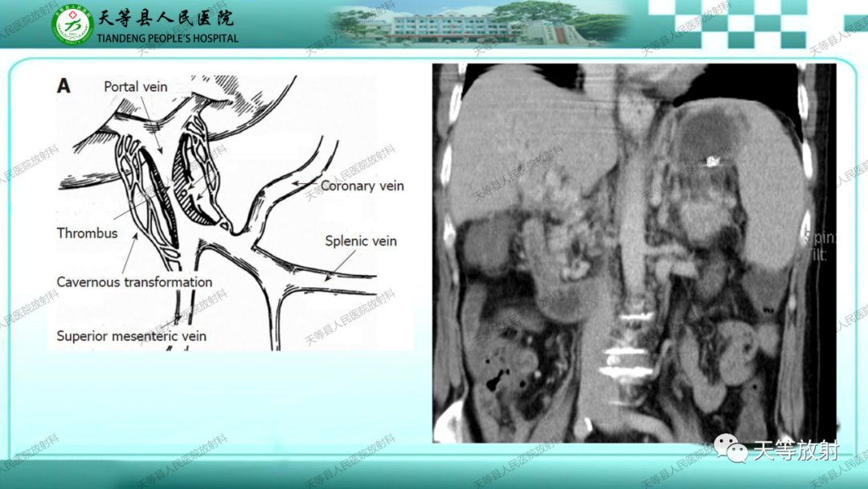Click the Splenic vein label

pos(360,241)
